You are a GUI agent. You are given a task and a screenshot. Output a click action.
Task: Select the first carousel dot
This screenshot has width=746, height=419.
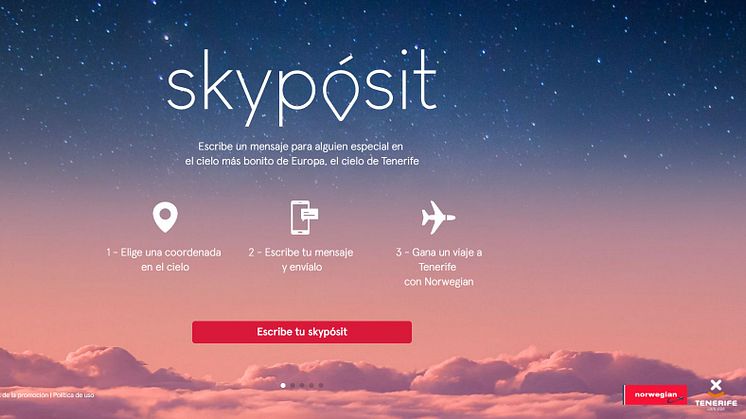[x=283, y=386]
